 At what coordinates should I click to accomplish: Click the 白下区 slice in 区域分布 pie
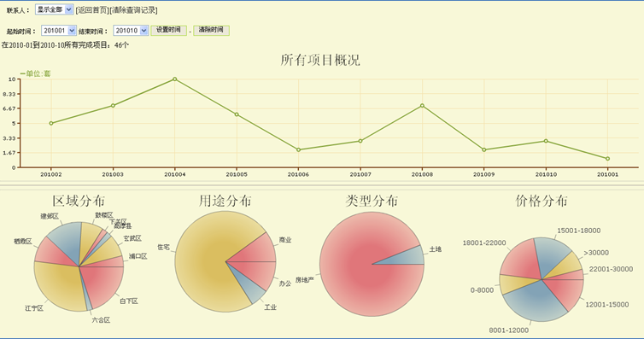click(102, 283)
